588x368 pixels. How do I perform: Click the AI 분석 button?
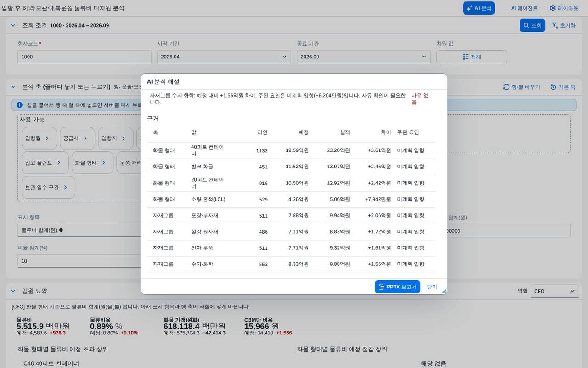479,8
